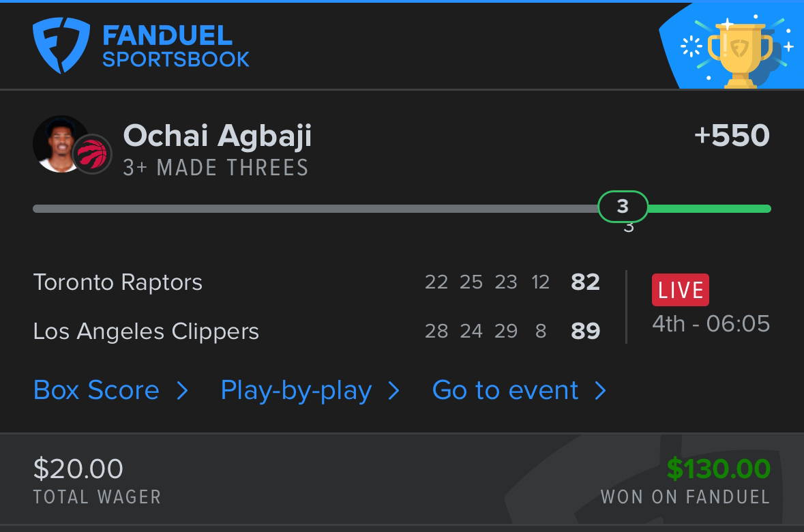
Task: Click the chevron beside Play-by-play
Action: 393,391
